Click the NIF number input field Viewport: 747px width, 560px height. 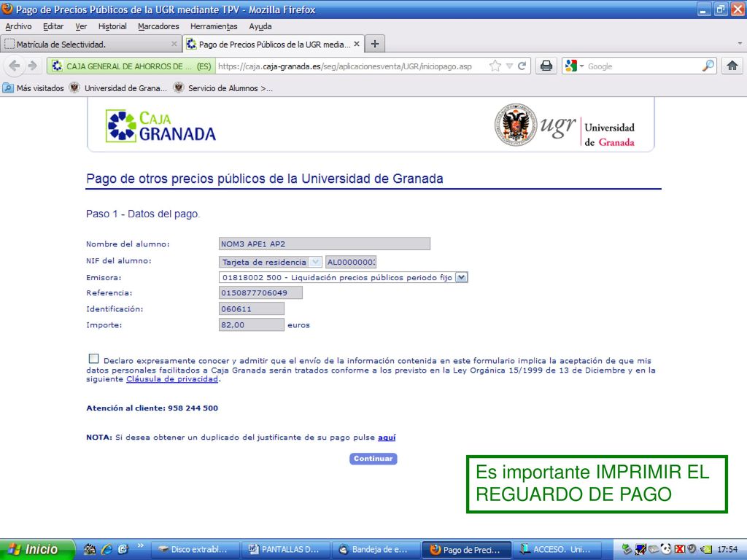click(x=351, y=262)
